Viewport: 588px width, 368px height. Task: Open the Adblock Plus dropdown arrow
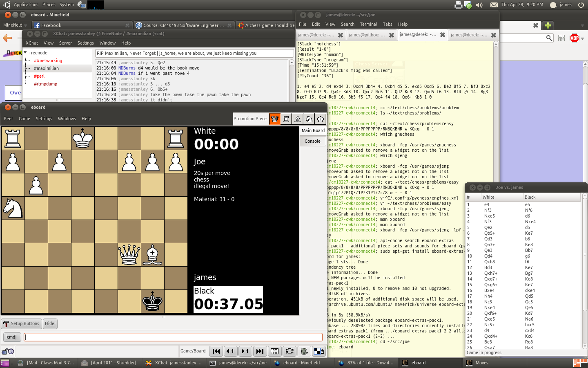point(583,38)
